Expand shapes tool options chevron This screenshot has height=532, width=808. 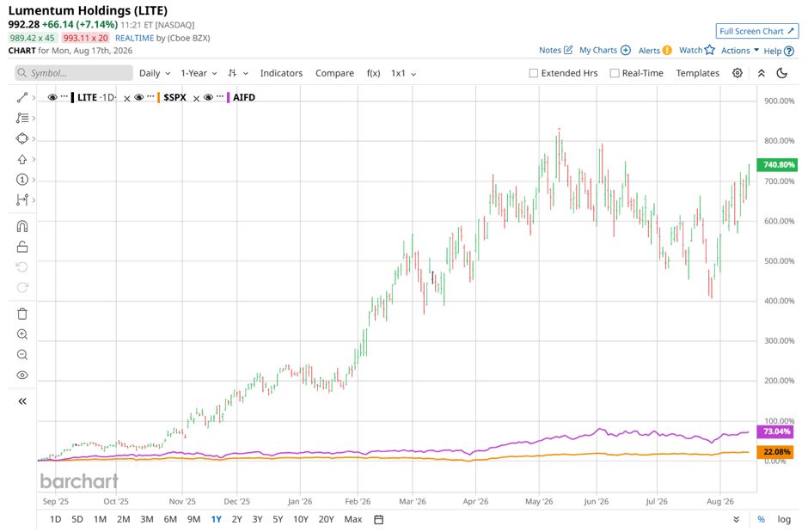click(x=34, y=138)
